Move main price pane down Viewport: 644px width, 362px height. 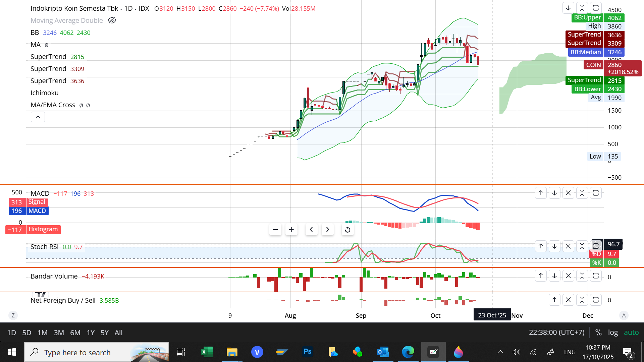click(x=568, y=8)
